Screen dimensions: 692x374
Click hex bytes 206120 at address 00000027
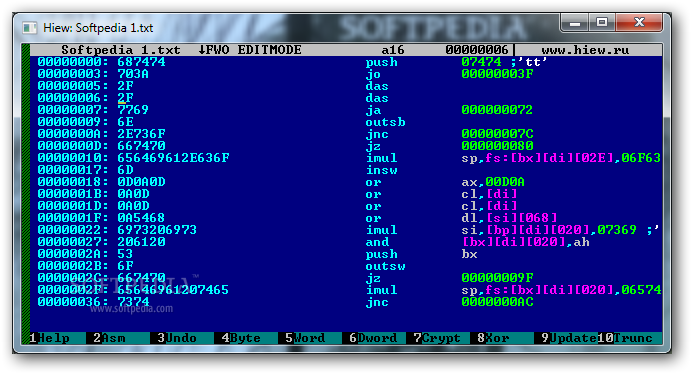tap(141, 242)
